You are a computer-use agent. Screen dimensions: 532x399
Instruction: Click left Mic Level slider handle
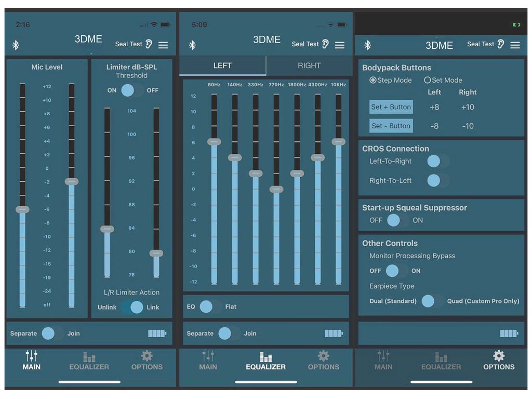pos(22,209)
